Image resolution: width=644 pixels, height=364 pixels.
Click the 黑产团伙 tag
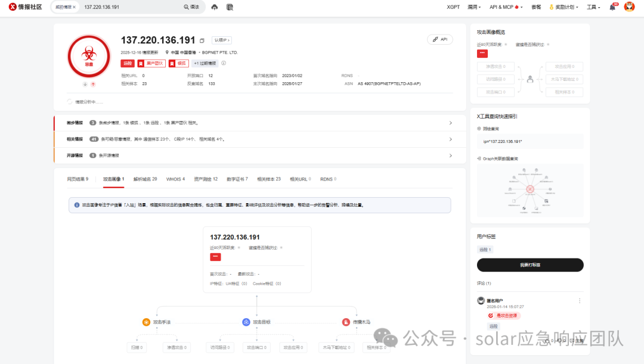point(151,63)
